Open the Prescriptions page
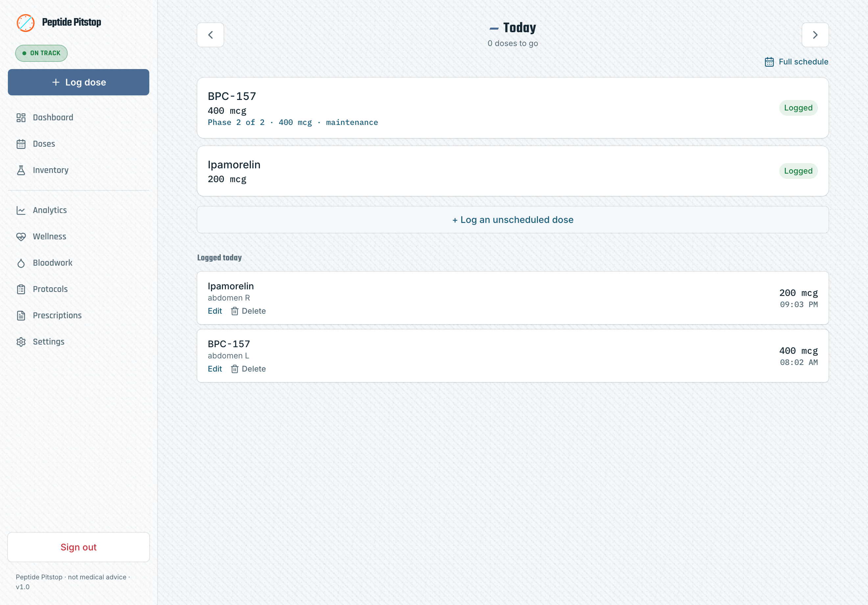Viewport: 868px width, 605px height. pos(78,315)
